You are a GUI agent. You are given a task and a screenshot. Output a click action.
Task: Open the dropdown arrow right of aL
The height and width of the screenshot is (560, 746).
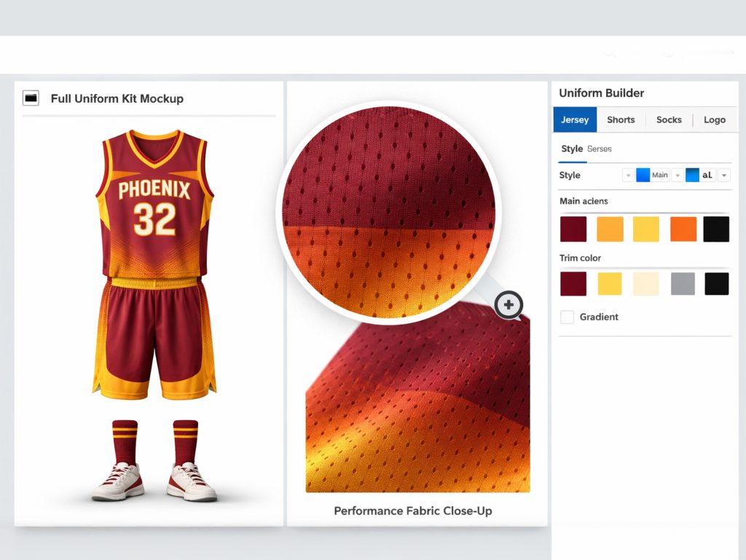click(723, 176)
